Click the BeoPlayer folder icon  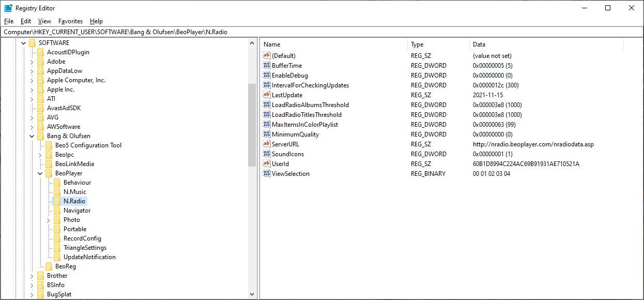pyautogui.click(x=49, y=173)
